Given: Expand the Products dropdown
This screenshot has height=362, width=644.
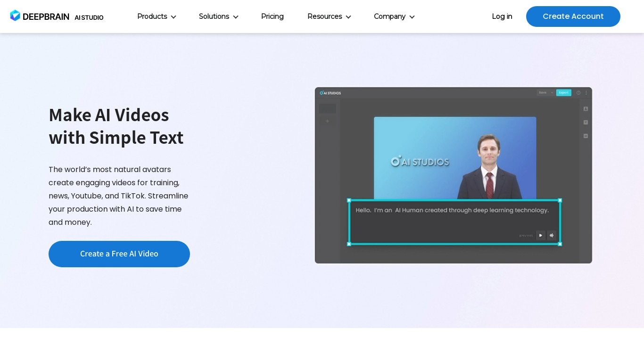Looking at the screenshot, I should tap(157, 16).
